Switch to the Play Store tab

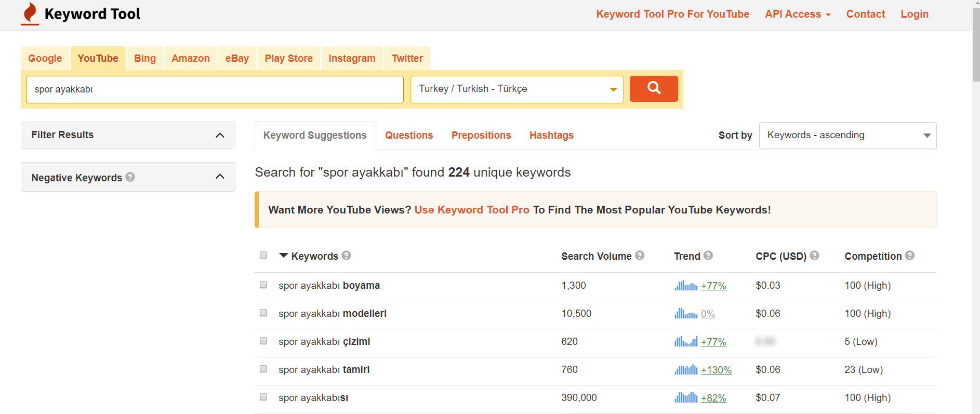pos(289,58)
